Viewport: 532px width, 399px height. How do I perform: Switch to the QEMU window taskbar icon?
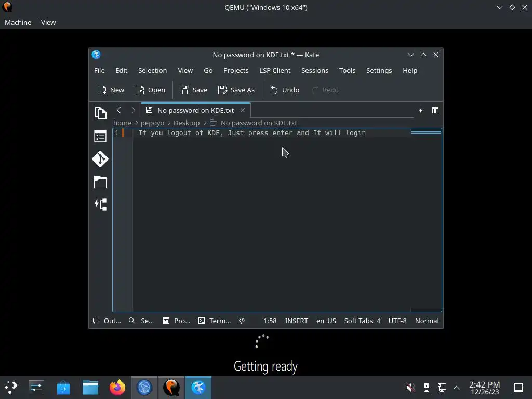click(171, 387)
